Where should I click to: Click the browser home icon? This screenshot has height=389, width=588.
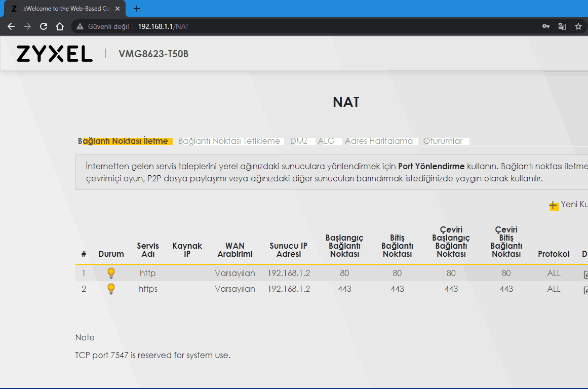[x=60, y=26]
